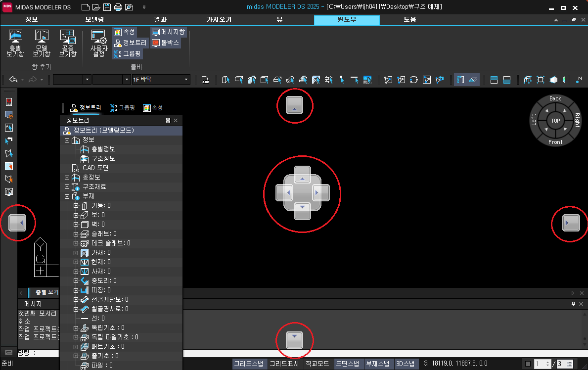Switch to the 결과 ribbon tab
The height and width of the screenshot is (370, 588).
pyautogui.click(x=160, y=19)
